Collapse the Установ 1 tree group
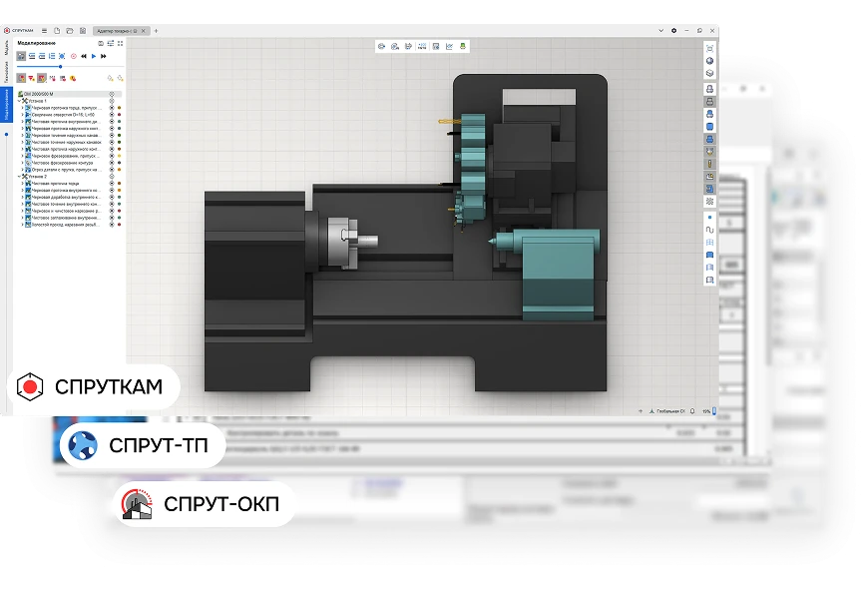The width and height of the screenshot is (868, 603). [x=21, y=101]
